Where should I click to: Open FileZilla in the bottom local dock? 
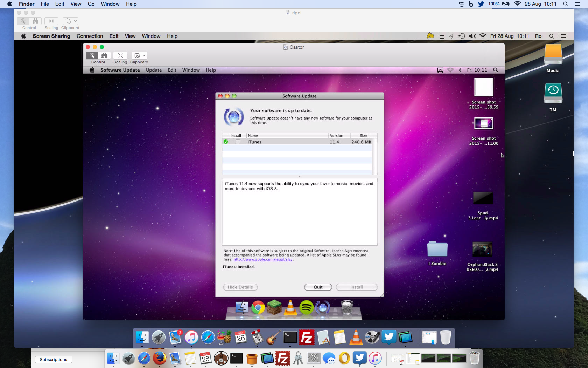pos(282,358)
